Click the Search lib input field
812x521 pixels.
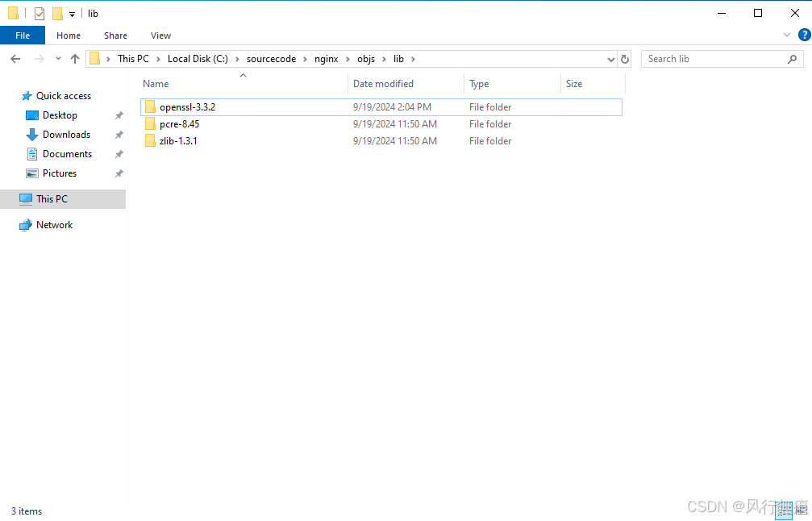714,59
